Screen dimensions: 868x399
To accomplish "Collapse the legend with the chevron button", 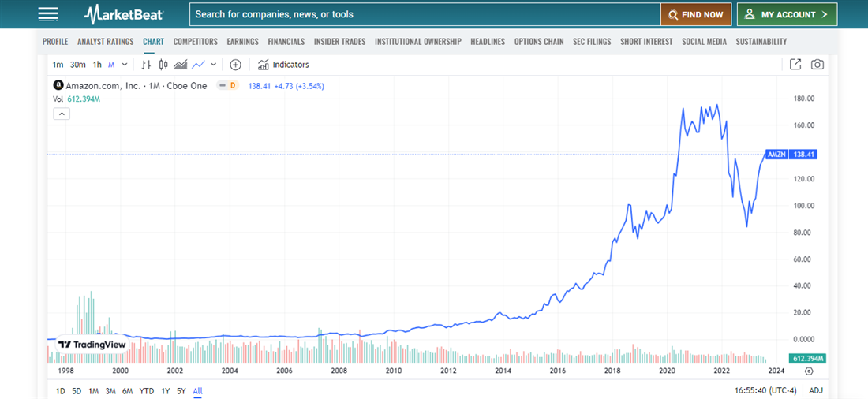I will pos(62,114).
